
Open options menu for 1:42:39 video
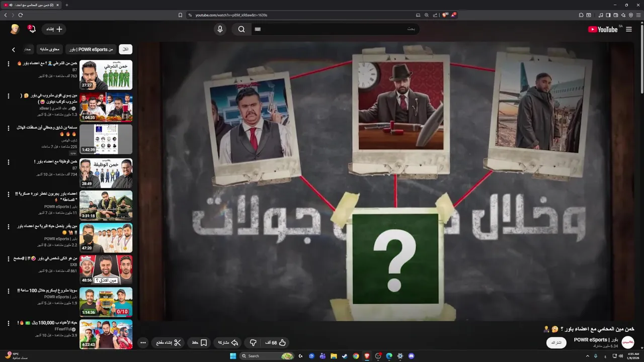[x=9, y=128]
